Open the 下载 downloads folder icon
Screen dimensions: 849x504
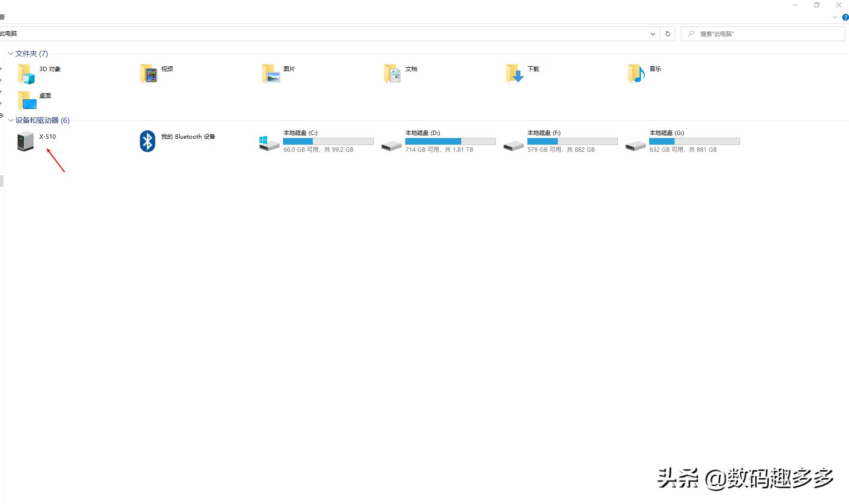(515, 74)
